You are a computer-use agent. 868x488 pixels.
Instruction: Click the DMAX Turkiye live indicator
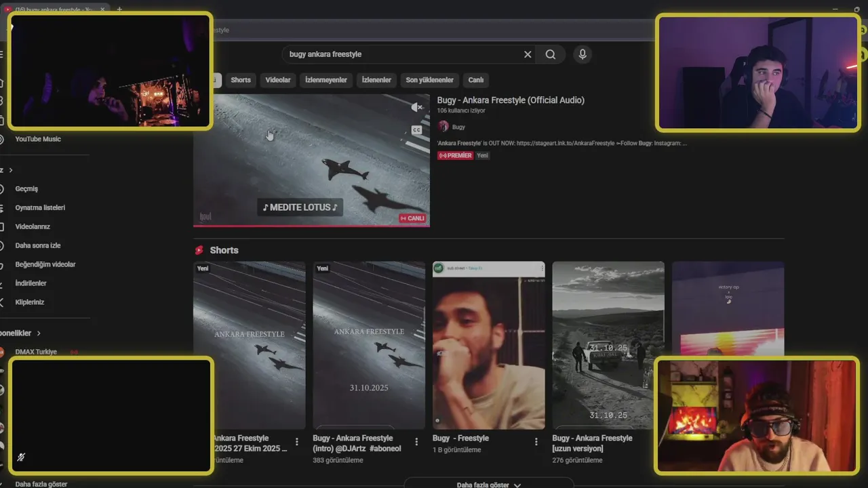[x=74, y=352]
